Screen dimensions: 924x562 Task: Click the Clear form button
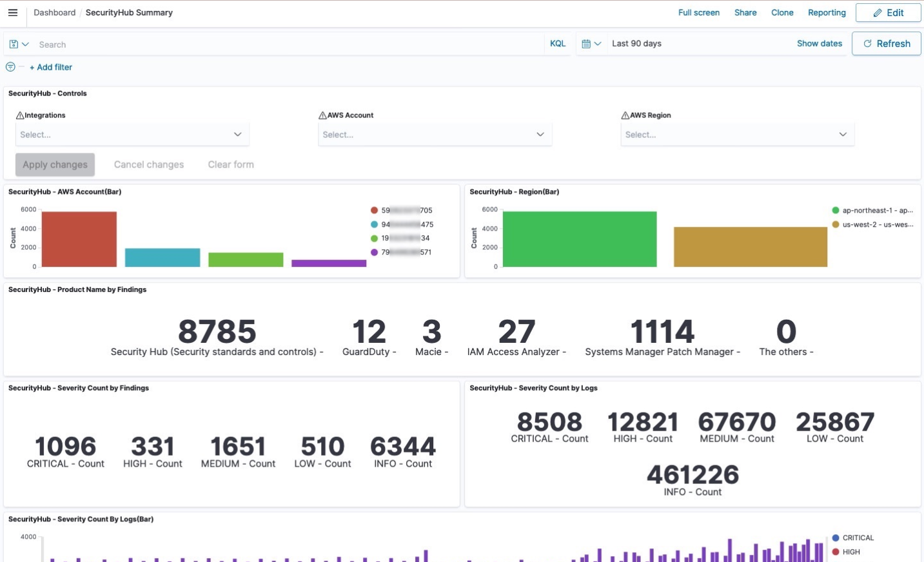231,164
